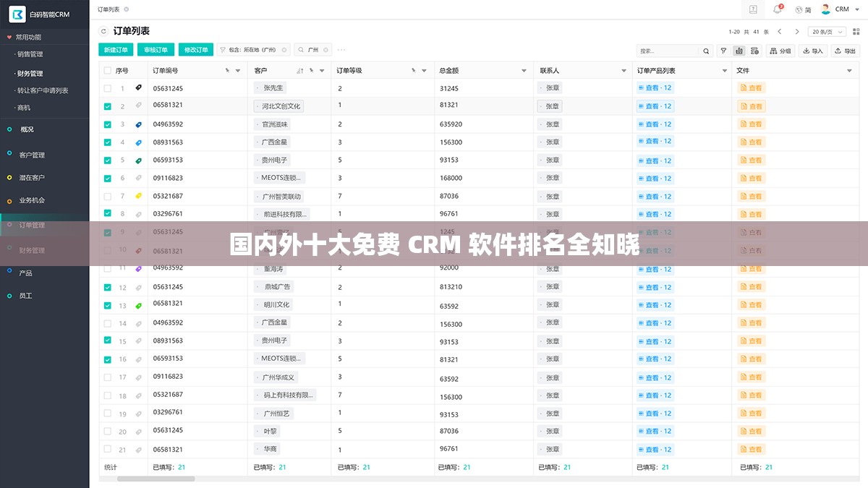The width and height of the screenshot is (868, 488).
Task: Open the 20条/页 page size dropdown
Action: point(828,32)
